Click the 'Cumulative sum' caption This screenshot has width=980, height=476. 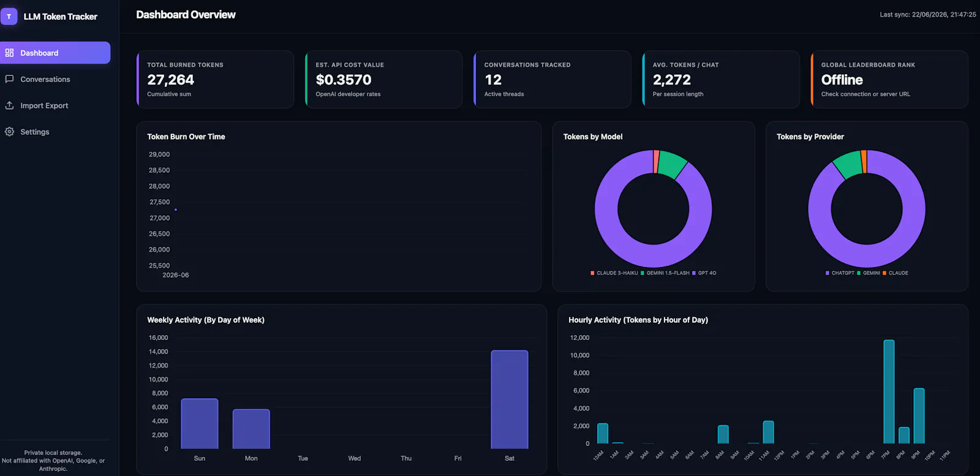pos(169,94)
